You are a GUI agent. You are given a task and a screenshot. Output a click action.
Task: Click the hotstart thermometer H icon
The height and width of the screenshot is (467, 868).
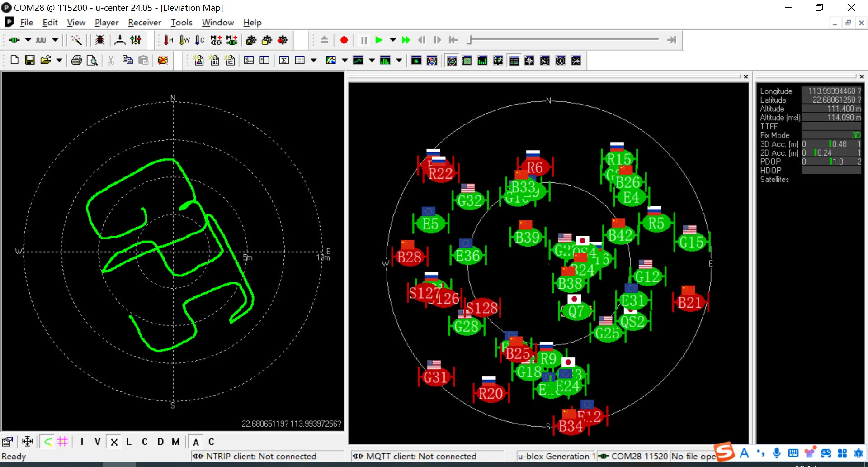click(x=168, y=40)
